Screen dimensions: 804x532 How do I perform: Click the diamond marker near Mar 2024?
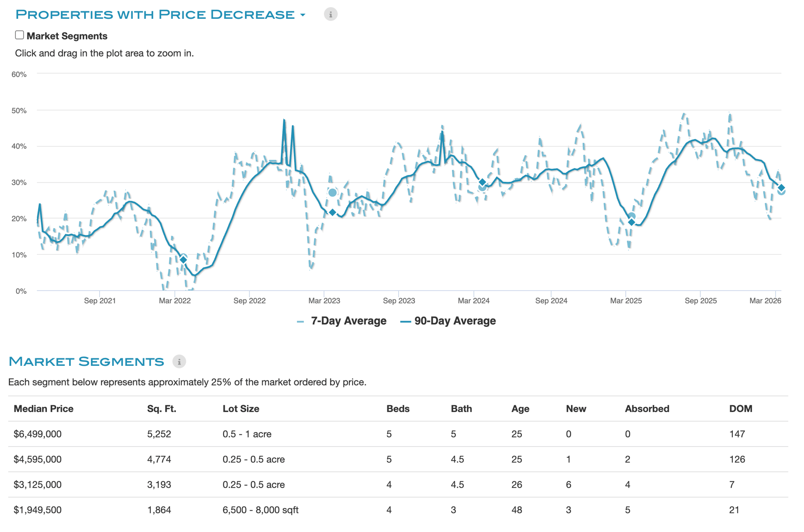point(482,182)
